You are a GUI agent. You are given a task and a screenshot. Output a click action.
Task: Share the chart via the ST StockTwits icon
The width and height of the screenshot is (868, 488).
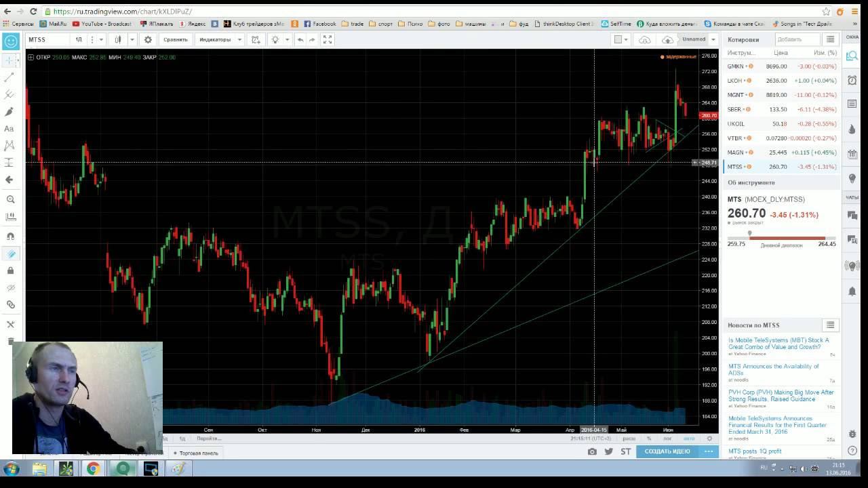[x=625, y=451]
